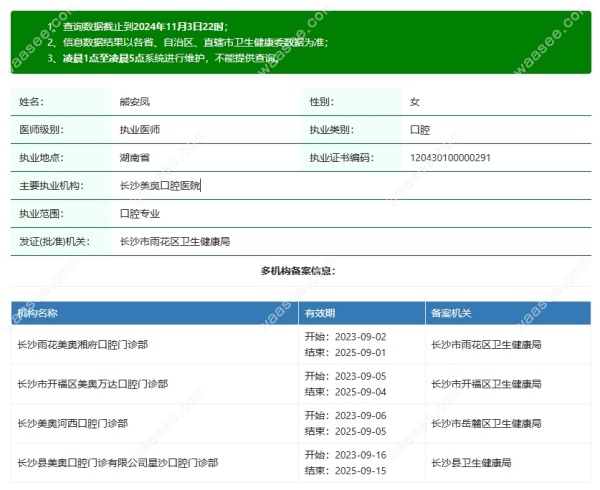Click the 发证(批准)机关 label
This screenshot has width=600, height=490.
54,241
